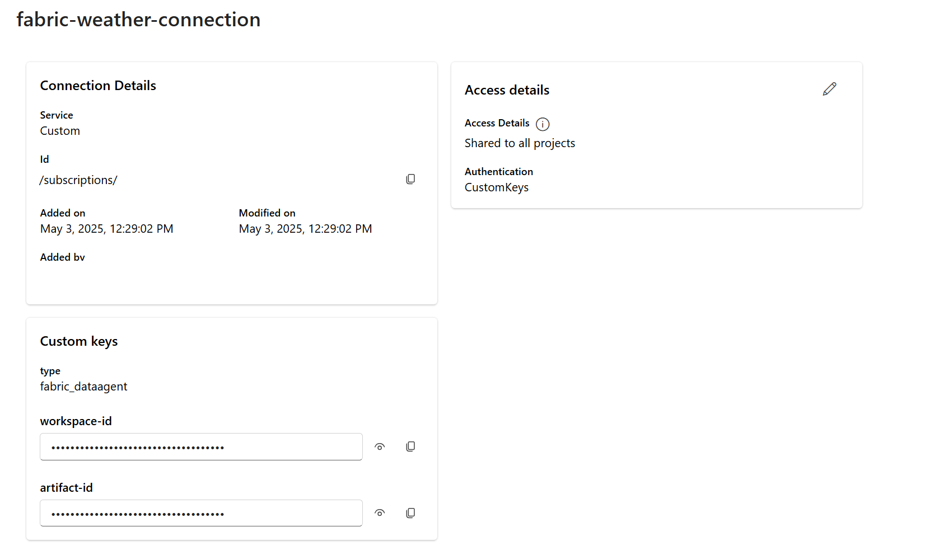Viewport: 939px width, 560px height.
Task: Reveal the hidden workspace-id value
Action: tap(380, 446)
